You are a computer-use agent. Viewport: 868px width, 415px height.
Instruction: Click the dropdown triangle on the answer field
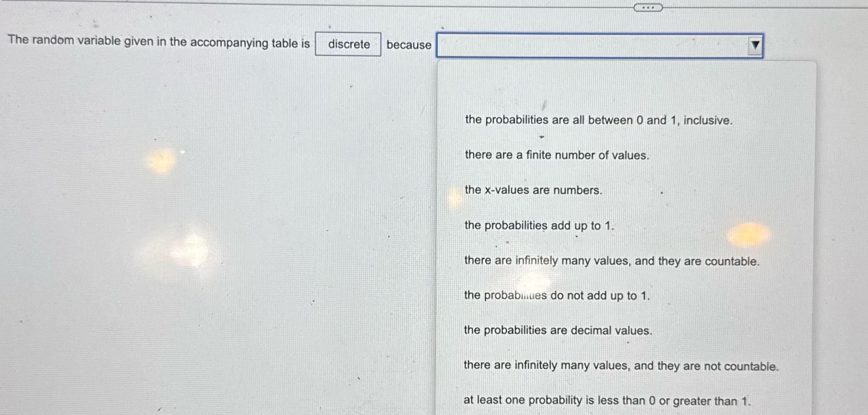tap(754, 45)
